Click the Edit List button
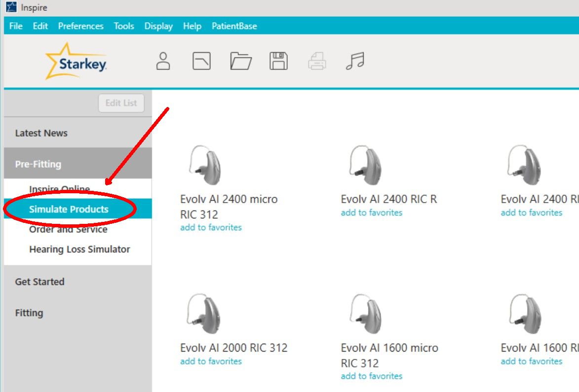This screenshot has width=579, height=392. (x=121, y=103)
